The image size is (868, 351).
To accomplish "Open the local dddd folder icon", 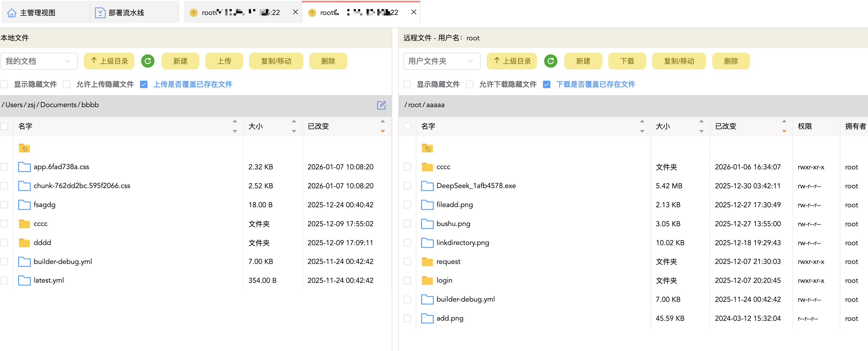I will (24, 243).
